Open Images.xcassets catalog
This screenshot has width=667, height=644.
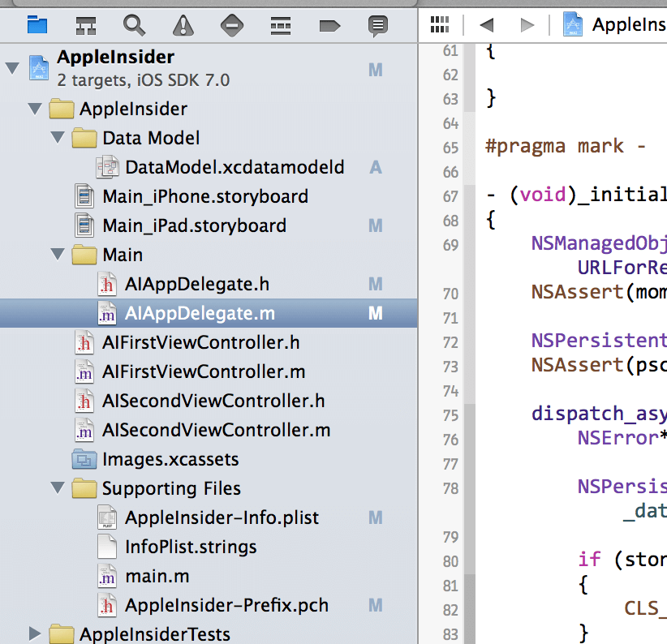tap(209, 459)
